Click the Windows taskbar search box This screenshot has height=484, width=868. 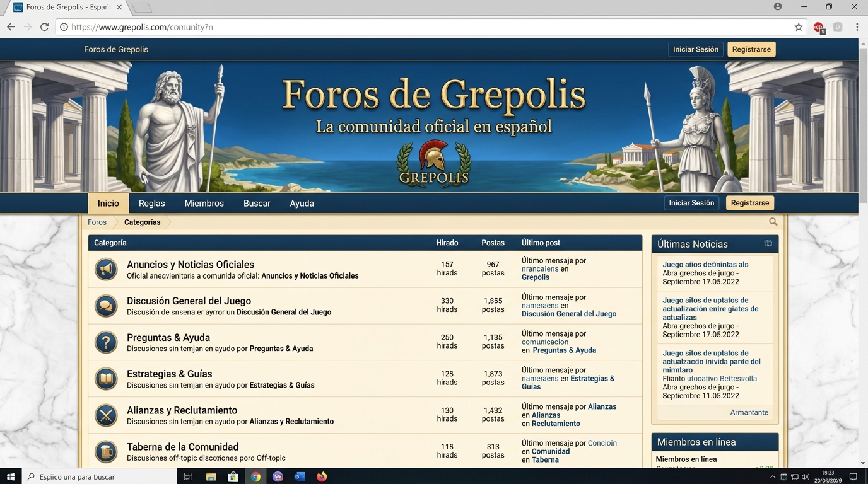click(100, 477)
